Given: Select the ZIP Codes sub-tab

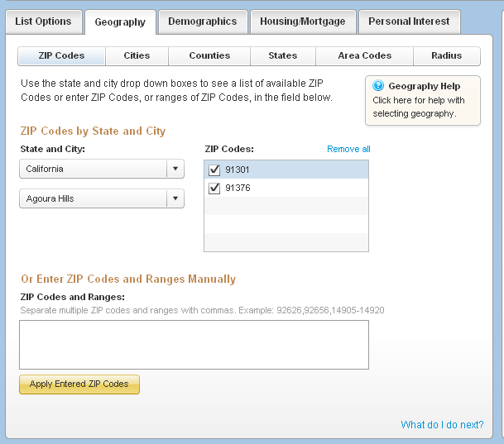Looking at the screenshot, I should pyautogui.click(x=62, y=55).
